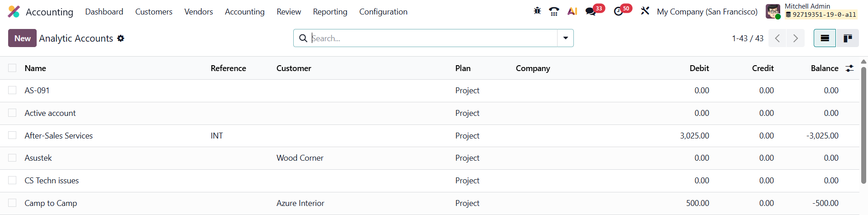Screen dimensions: 868x215
Task: Click the wrench tools icon
Action: point(645,11)
